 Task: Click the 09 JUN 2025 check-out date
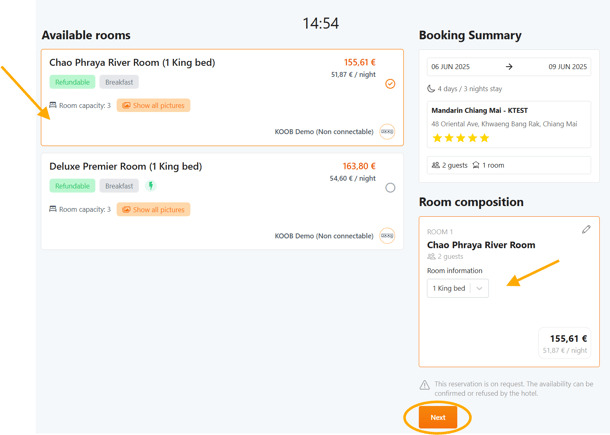point(566,67)
